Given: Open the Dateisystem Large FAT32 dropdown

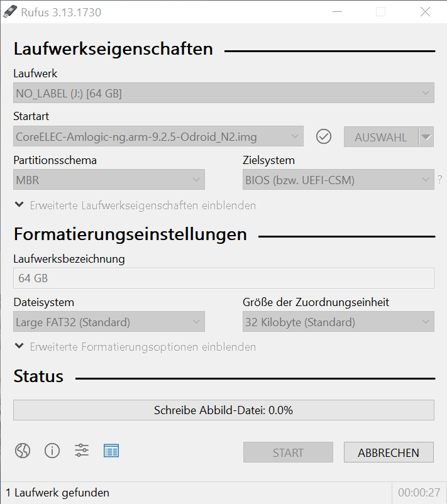Looking at the screenshot, I should pyautogui.click(x=109, y=321).
